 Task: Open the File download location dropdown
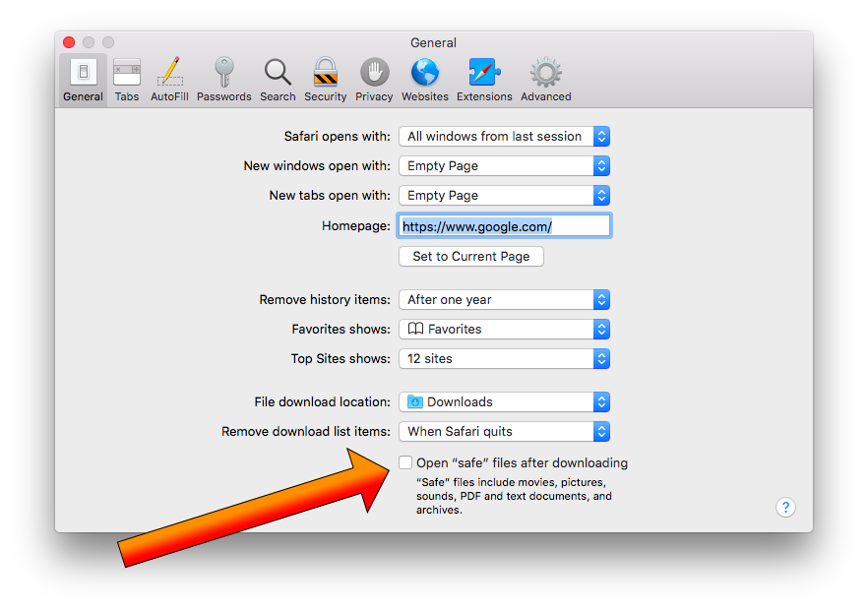[x=504, y=401]
